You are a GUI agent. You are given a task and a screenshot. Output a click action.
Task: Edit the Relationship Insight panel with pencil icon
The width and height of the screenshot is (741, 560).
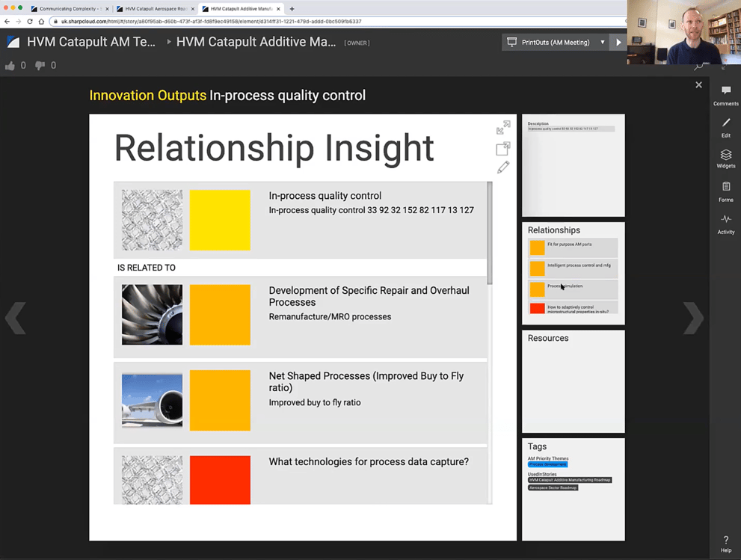pyautogui.click(x=503, y=167)
